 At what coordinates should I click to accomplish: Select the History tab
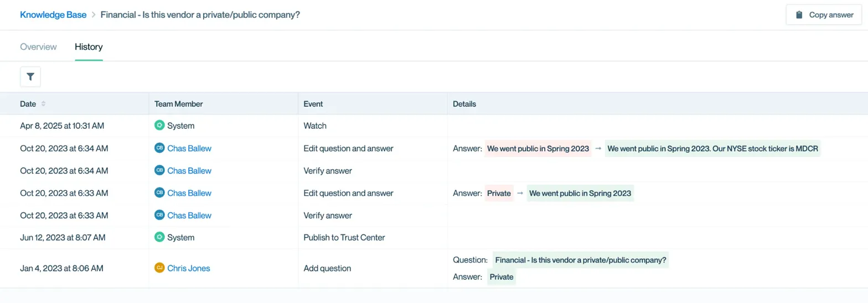point(89,47)
